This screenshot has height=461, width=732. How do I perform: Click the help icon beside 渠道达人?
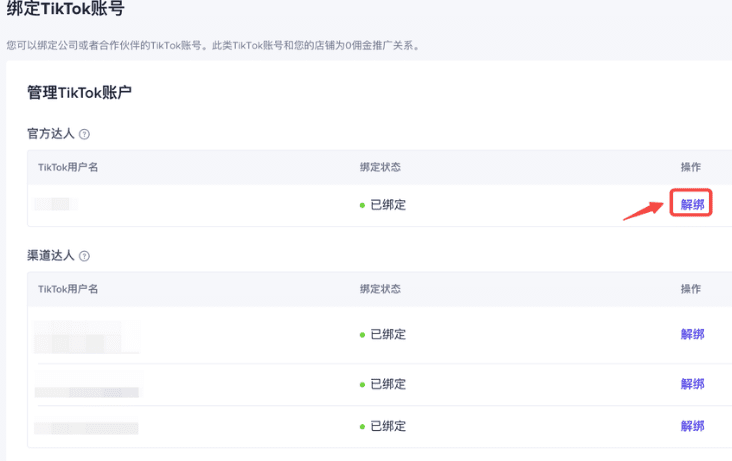tap(84, 256)
